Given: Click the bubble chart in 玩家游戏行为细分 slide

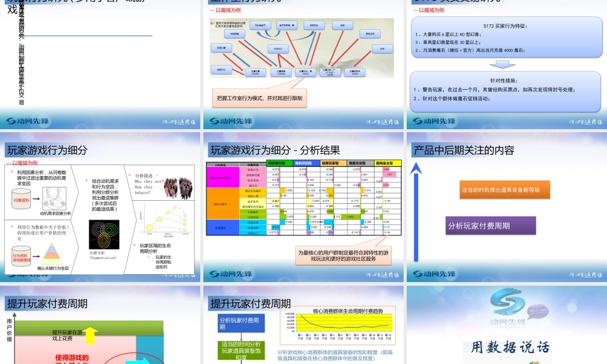Looking at the screenshot, I should click(165, 221).
